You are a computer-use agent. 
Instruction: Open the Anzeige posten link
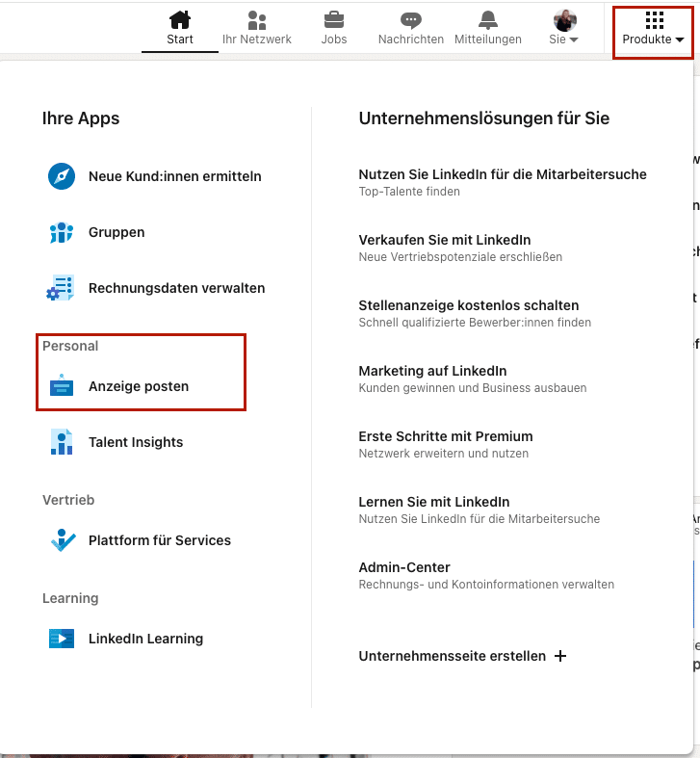[139, 386]
